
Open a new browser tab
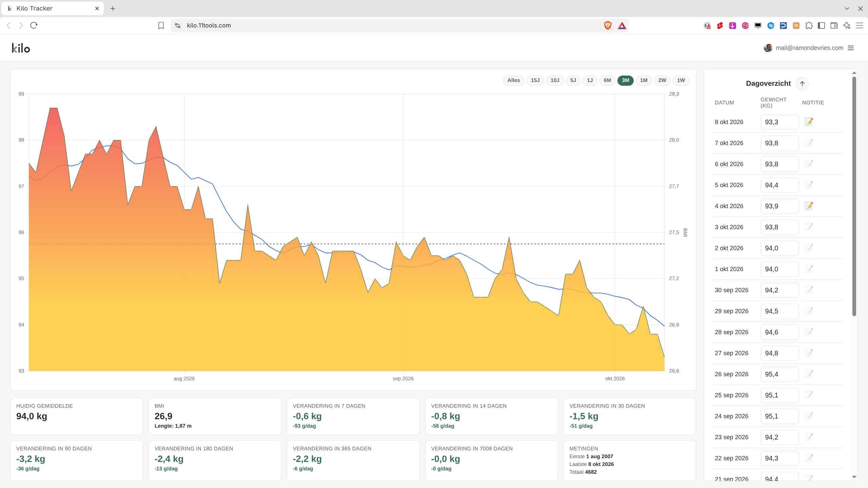[x=113, y=8]
